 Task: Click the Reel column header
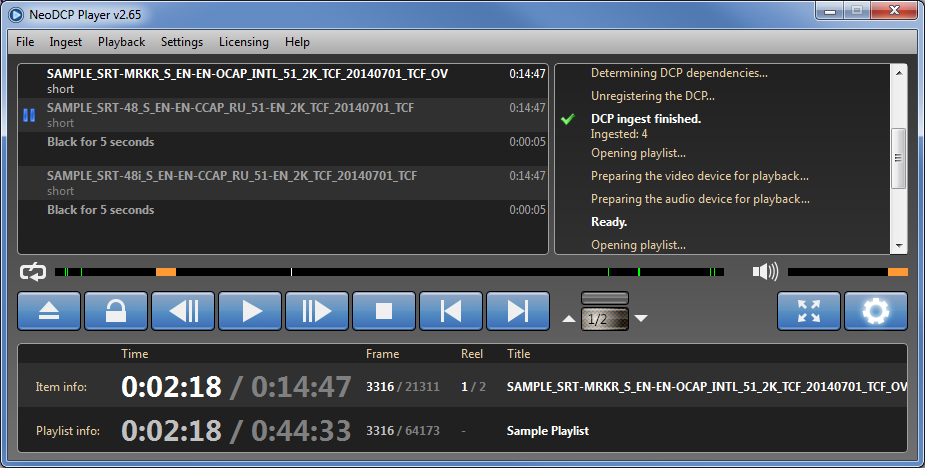pyautogui.click(x=472, y=354)
